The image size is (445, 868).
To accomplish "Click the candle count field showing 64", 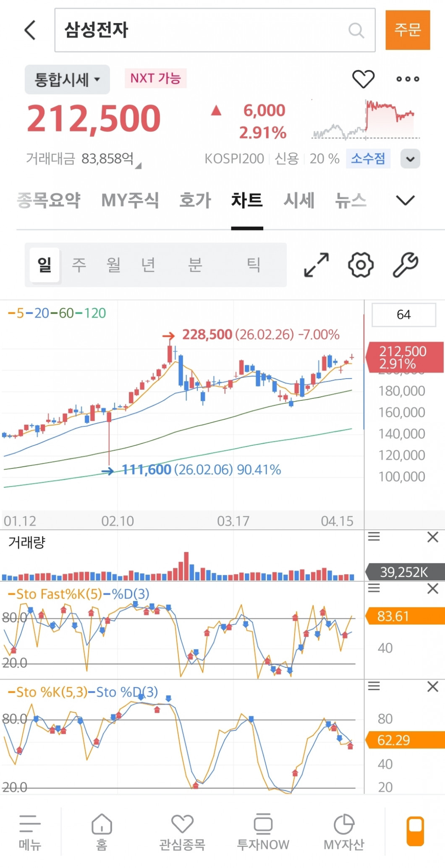I will 403,314.
